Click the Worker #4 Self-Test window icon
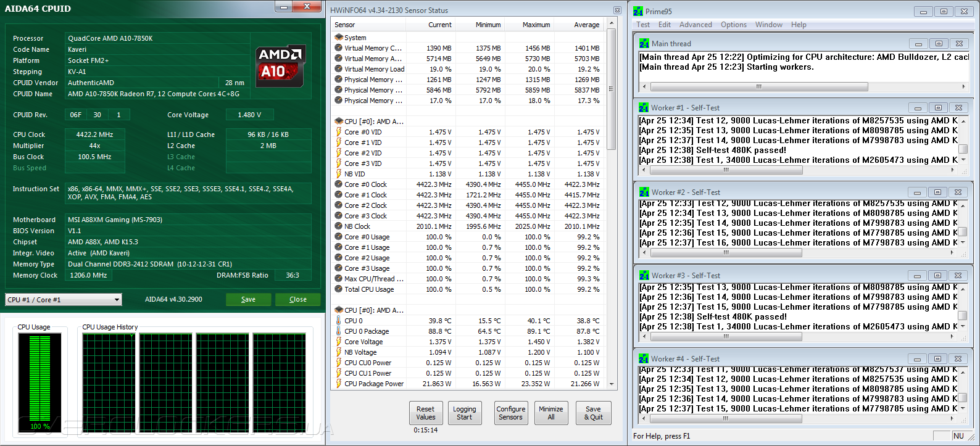The width and height of the screenshot is (980, 446). 644,358
